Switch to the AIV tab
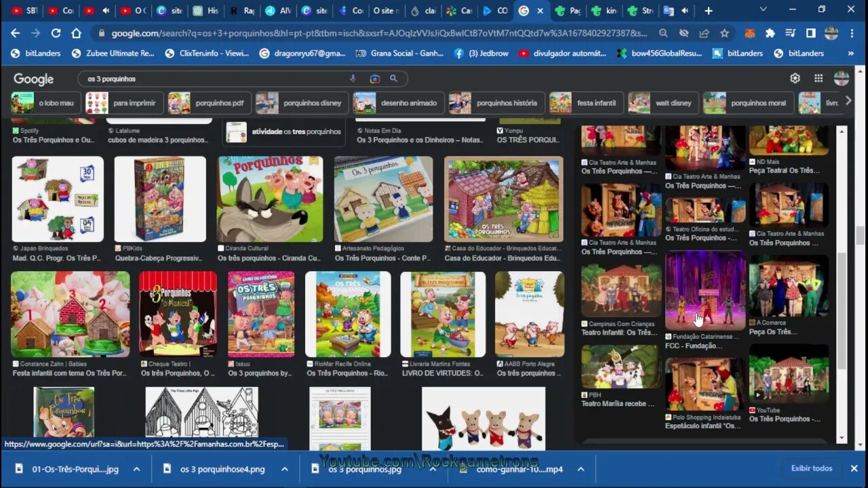Screen dimensions: 868x488 tap(277, 10)
